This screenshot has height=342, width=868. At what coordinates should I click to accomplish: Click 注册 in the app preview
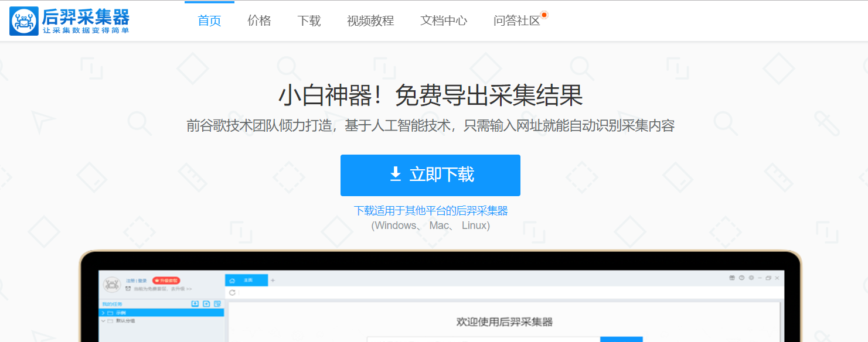point(130,281)
